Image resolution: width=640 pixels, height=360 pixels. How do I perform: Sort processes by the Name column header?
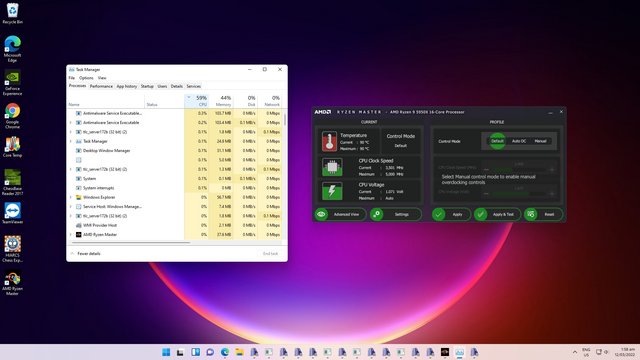[106, 101]
